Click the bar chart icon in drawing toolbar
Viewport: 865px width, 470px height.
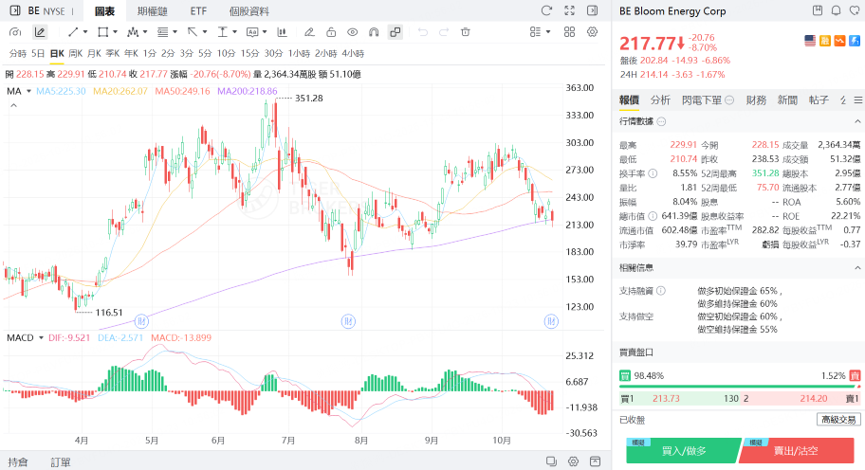pos(282,32)
